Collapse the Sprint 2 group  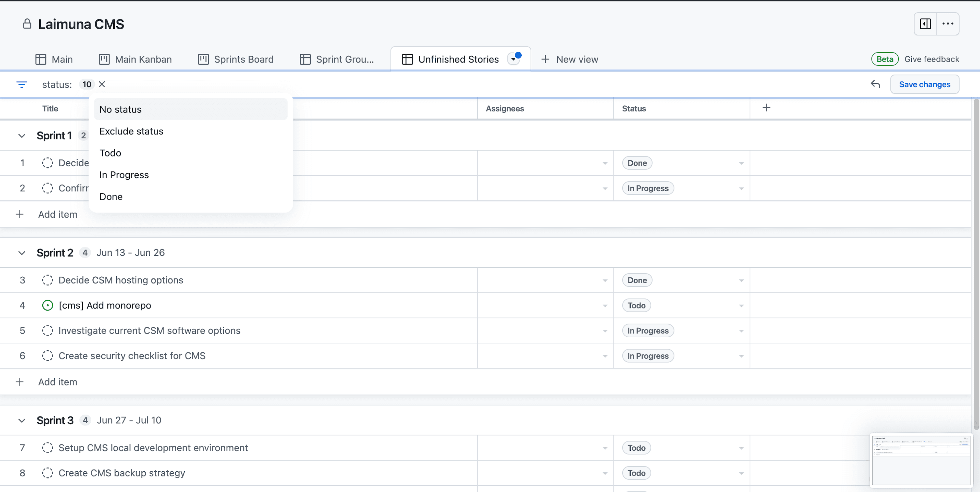(22, 253)
